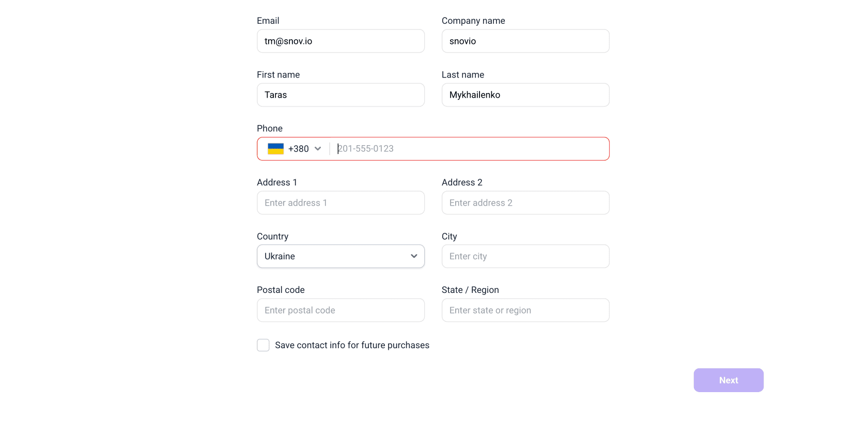Select the First name field with Taras
The width and height of the screenshot is (868, 435).
pos(340,95)
